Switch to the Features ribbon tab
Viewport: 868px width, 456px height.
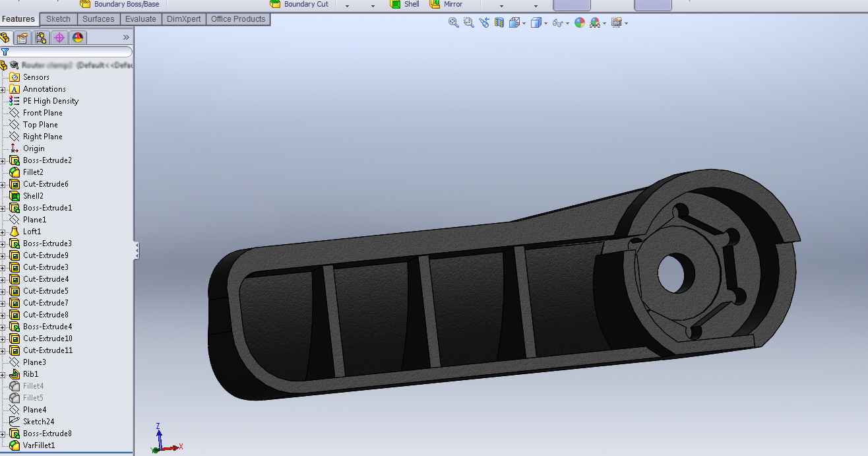click(x=18, y=19)
